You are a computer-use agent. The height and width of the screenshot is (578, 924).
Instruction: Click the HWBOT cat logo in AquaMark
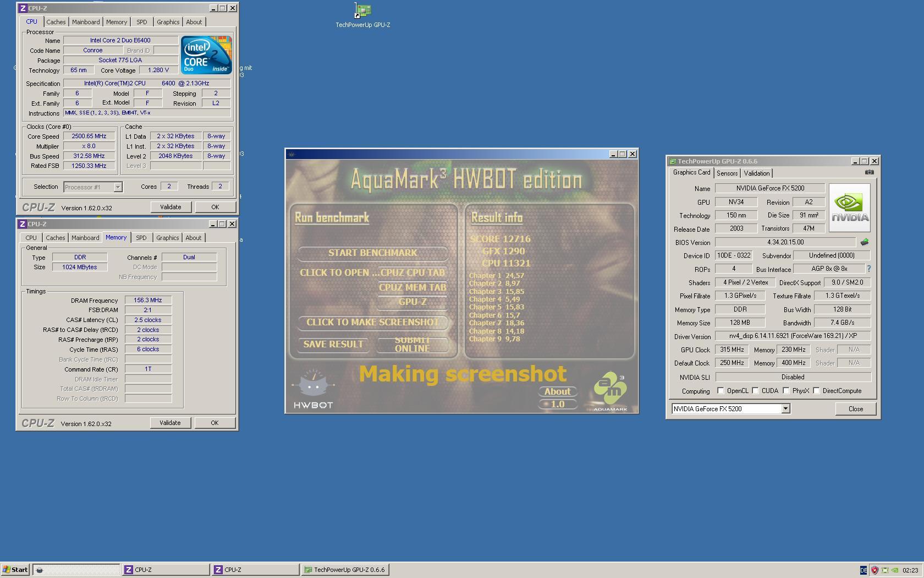313,389
